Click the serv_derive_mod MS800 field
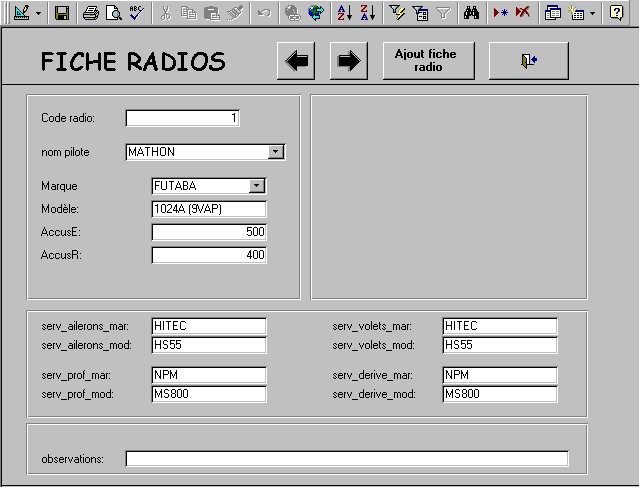This screenshot has height=487, width=639. 500,394
